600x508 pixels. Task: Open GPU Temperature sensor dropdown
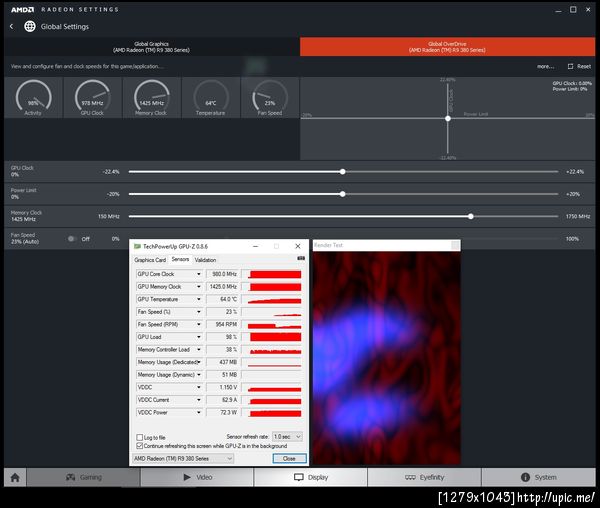pos(199,299)
